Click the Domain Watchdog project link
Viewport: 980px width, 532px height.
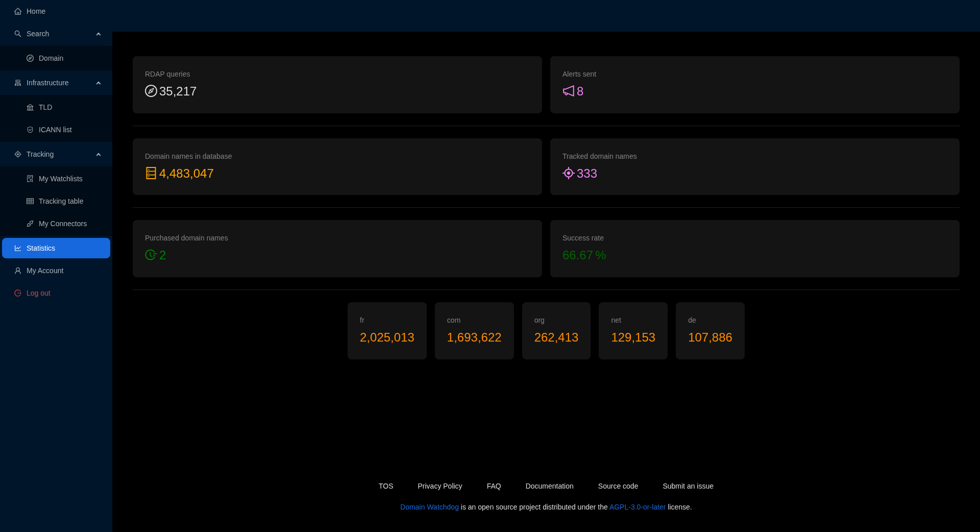tap(429, 507)
